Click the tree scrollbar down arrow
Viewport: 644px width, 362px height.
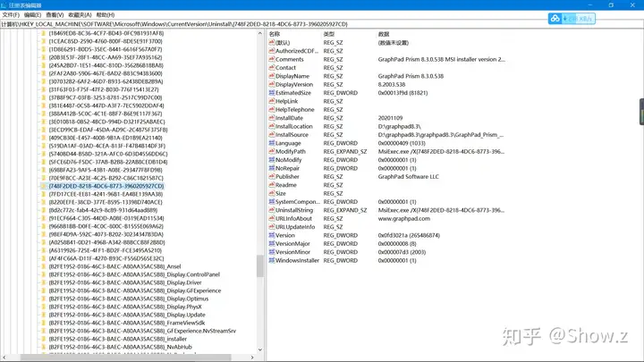[259, 349]
